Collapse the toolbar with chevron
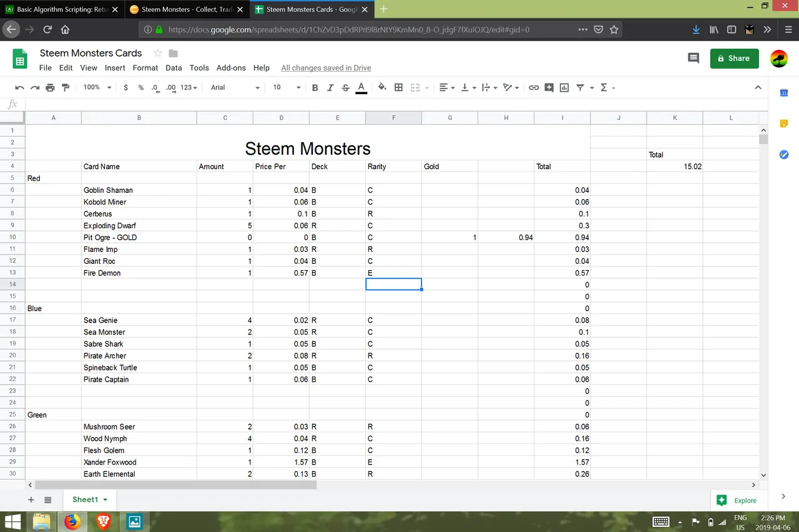The image size is (799, 532). pos(758,88)
